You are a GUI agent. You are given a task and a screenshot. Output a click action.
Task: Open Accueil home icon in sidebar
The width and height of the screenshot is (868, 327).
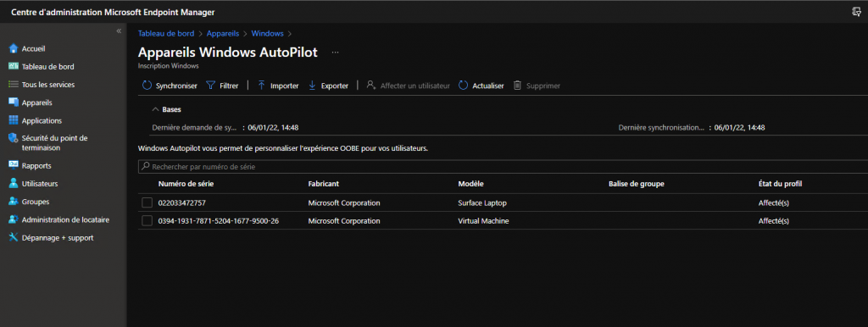(14, 48)
